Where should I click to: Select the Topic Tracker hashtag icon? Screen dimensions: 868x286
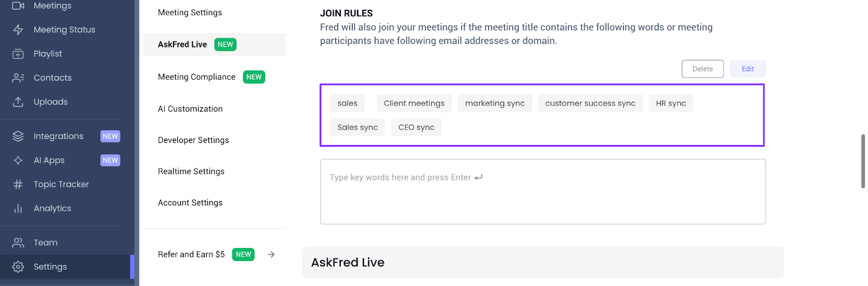tap(18, 184)
